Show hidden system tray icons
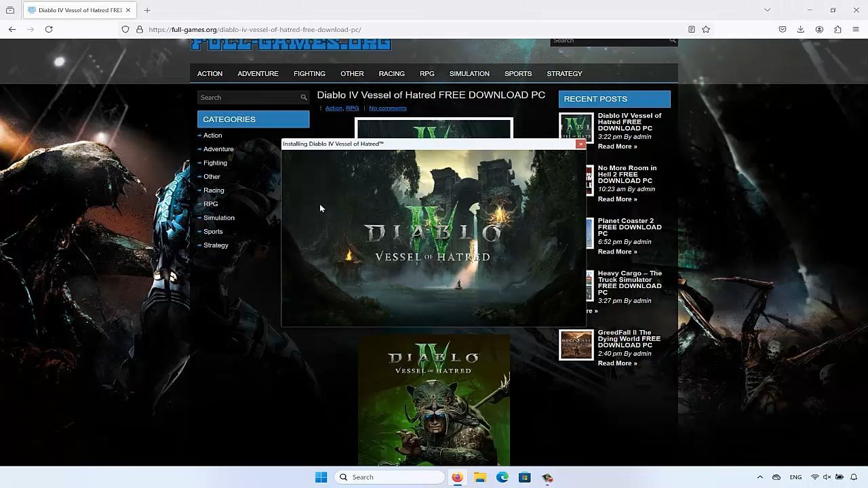Image resolution: width=868 pixels, height=488 pixels. (760, 477)
